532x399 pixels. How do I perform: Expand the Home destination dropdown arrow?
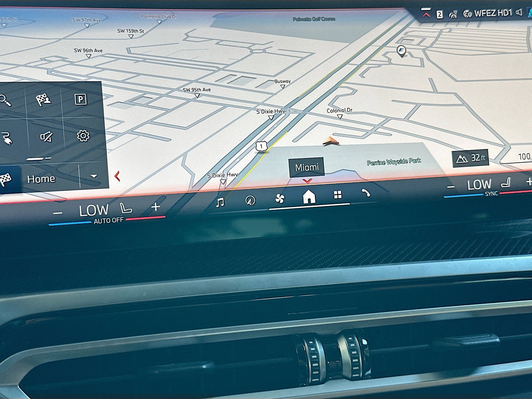[x=94, y=176]
